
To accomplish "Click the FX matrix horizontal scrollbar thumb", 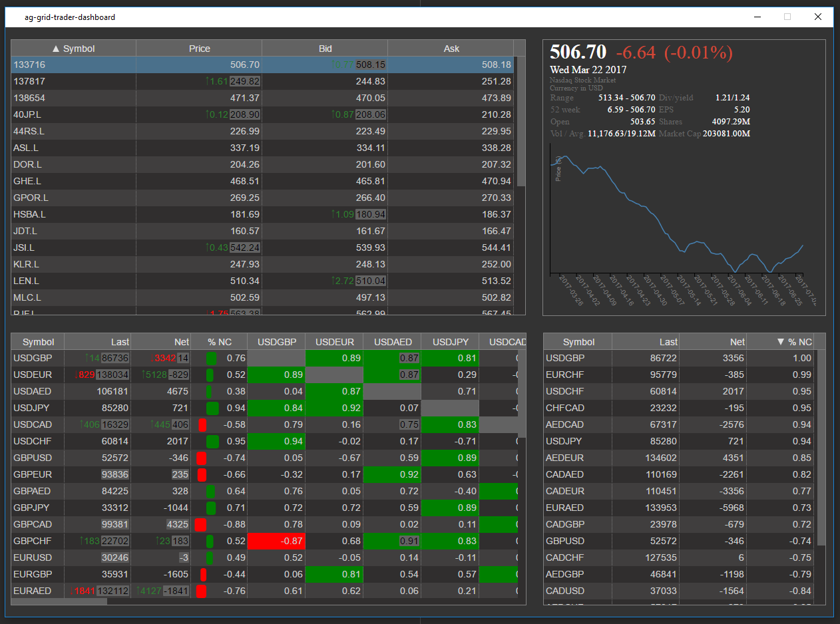I will [59, 601].
